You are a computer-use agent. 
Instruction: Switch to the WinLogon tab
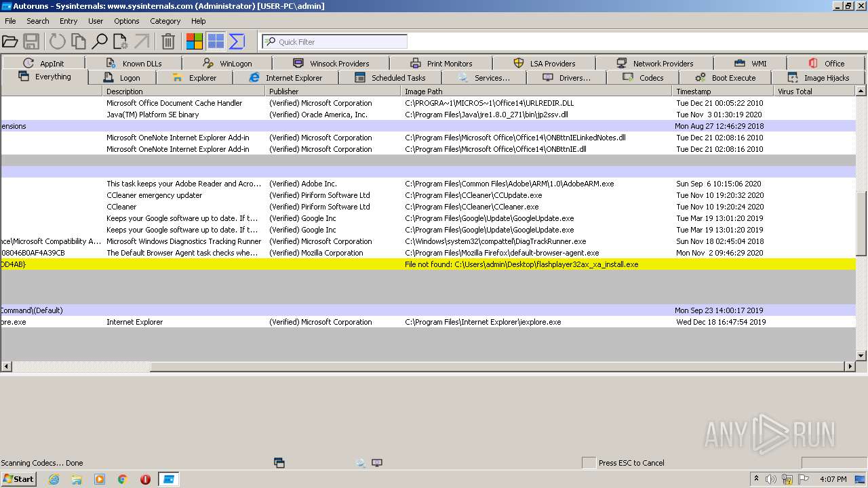(227, 63)
